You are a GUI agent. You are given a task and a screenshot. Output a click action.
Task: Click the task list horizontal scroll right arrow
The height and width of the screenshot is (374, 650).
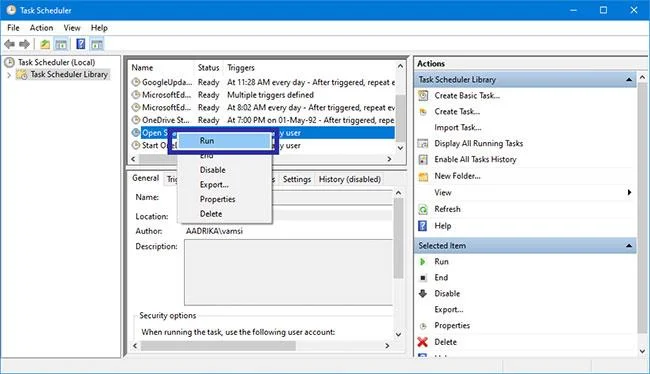tap(389, 159)
